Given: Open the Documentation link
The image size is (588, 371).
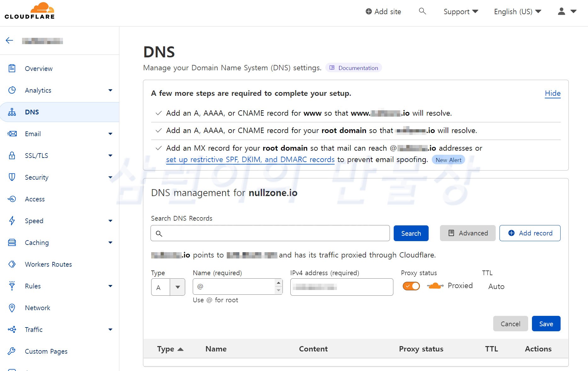Looking at the screenshot, I should coord(354,68).
